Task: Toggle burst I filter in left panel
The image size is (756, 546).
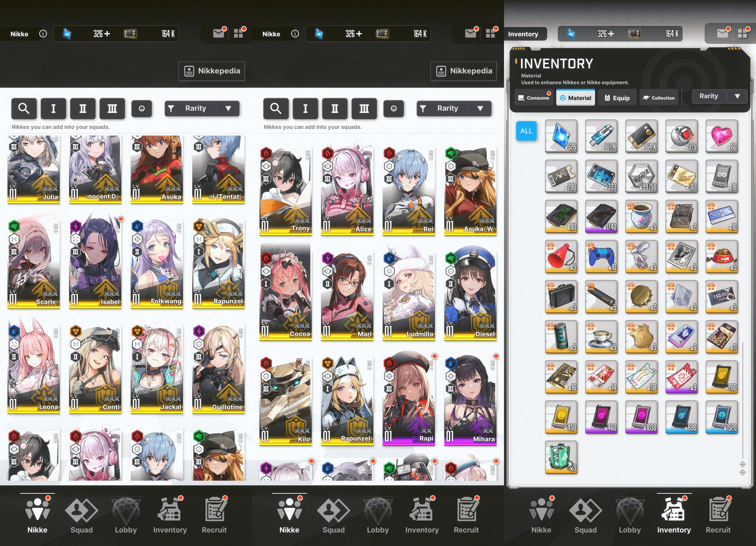Action: [x=53, y=108]
